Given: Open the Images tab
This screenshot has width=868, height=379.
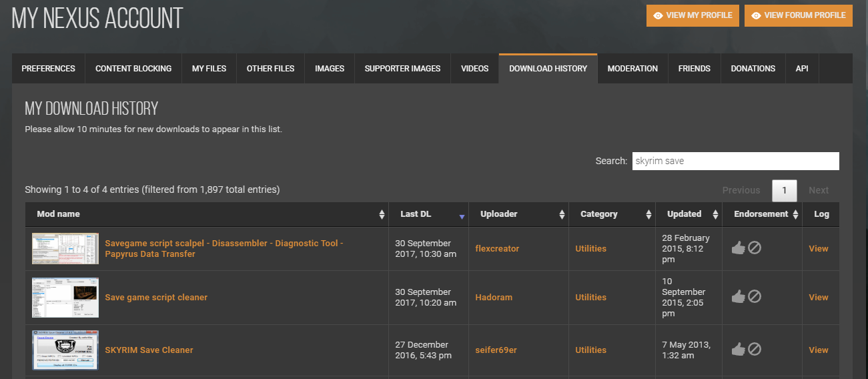Looking at the screenshot, I should pos(330,69).
